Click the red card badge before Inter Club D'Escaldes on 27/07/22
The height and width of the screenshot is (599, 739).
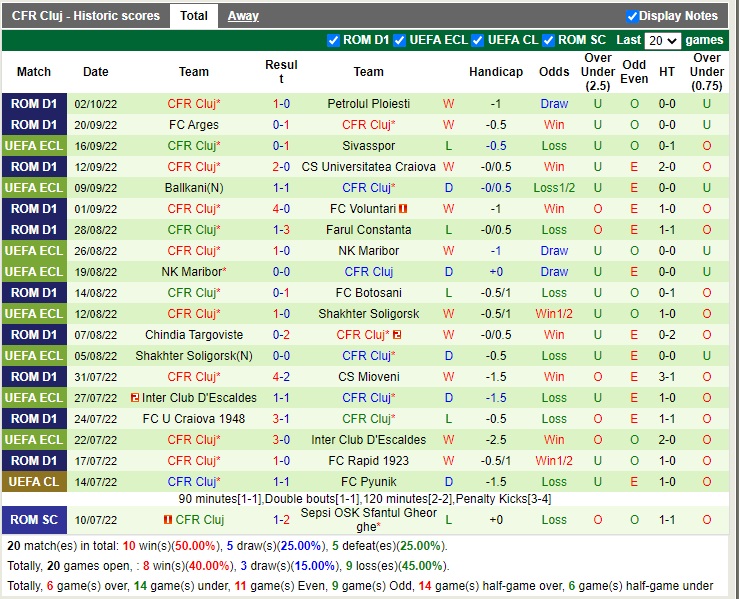coord(134,398)
